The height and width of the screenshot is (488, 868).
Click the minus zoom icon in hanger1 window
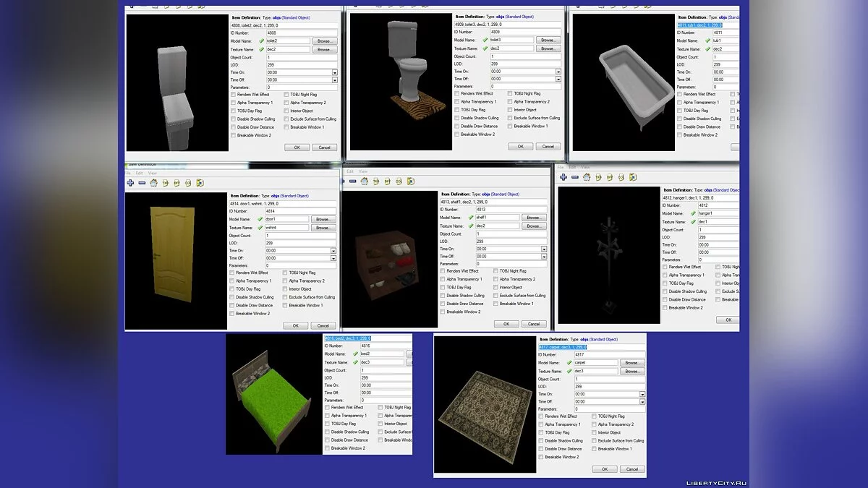(x=574, y=177)
